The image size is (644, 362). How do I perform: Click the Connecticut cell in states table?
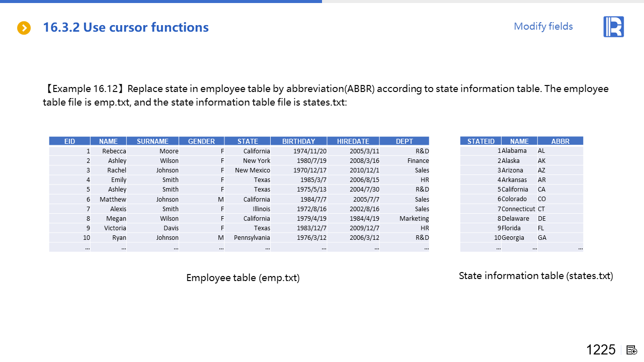518,209
